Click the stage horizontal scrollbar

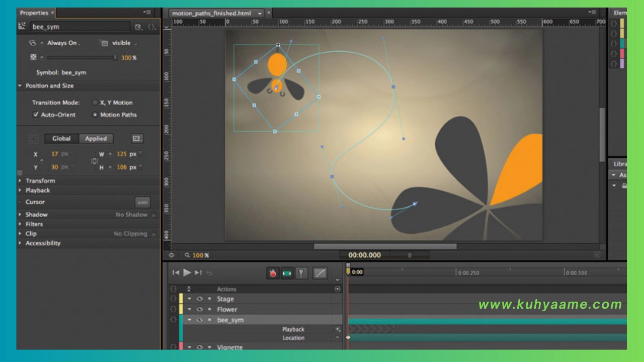pos(385,246)
